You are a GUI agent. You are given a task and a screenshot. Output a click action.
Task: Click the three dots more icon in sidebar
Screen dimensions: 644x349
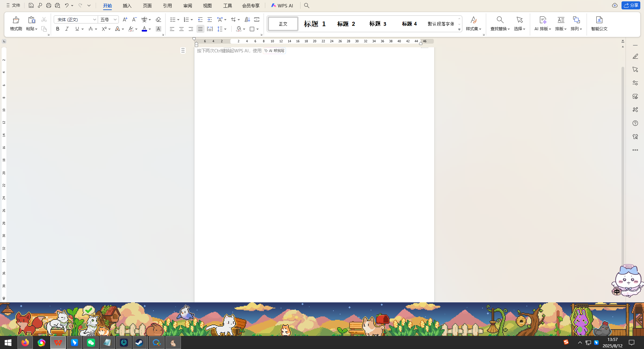(x=635, y=150)
